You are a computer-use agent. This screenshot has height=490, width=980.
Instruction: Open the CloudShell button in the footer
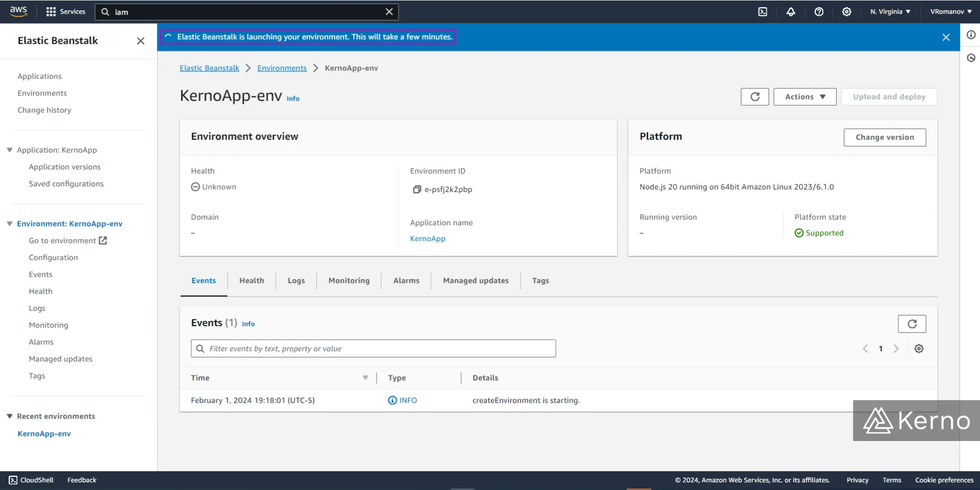click(31, 480)
